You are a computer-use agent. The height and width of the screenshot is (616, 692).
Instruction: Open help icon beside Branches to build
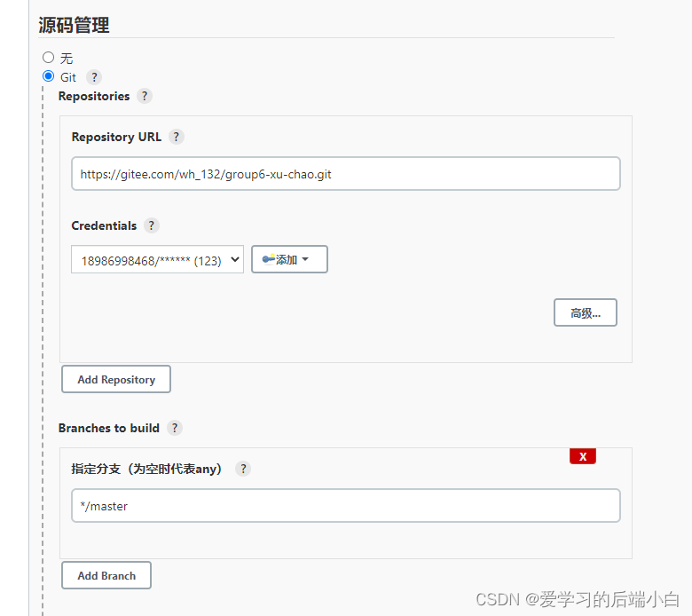click(175, 428)
